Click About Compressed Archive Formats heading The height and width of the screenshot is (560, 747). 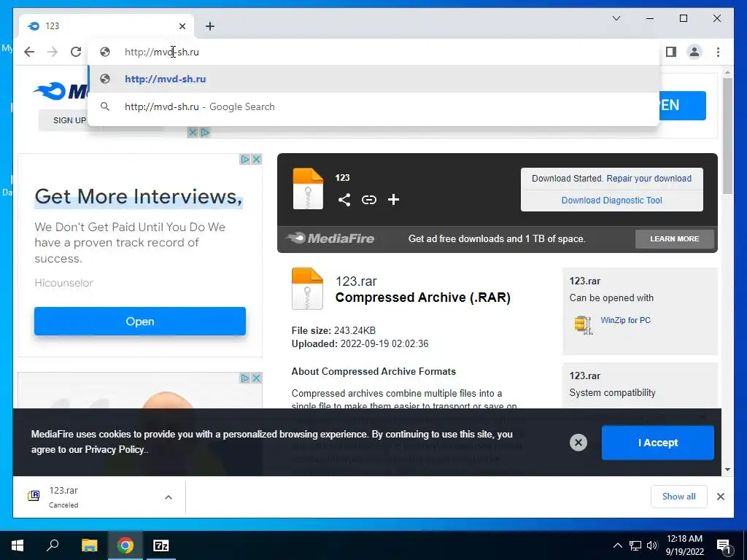click(373, 371)
